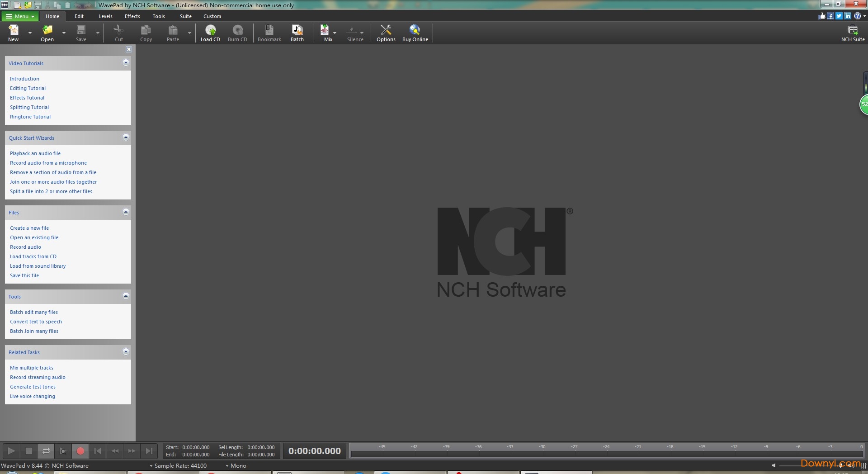This screenshot has height=474, width=868.
Task: Open the Batch converter tool
Action: point(297,33)
